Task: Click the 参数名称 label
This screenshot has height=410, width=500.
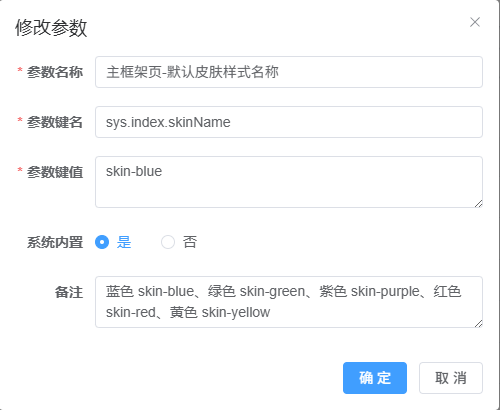Action: pyautogui.click(x=55, y=72)
